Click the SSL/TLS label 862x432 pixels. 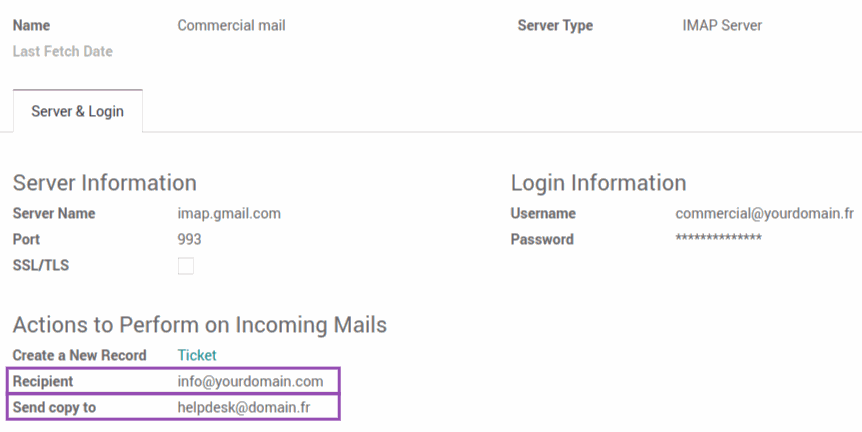click(x=41, y=265)
